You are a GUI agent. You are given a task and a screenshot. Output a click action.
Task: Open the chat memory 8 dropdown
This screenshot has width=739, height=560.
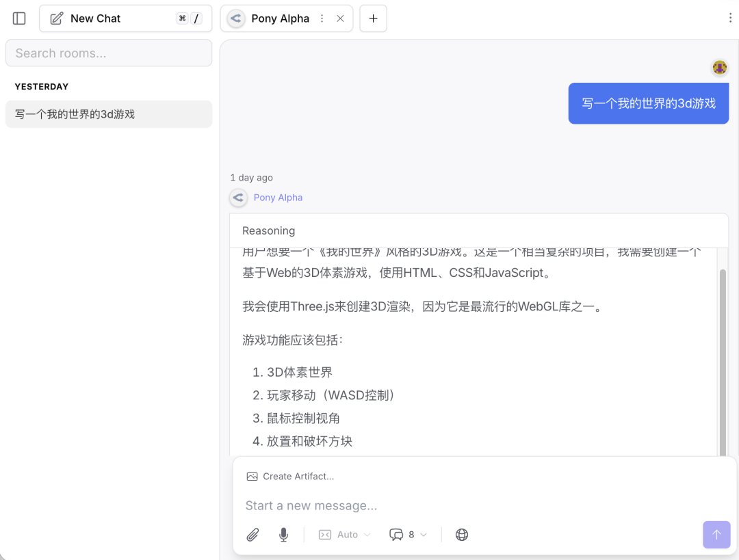[x=408, y=535]
